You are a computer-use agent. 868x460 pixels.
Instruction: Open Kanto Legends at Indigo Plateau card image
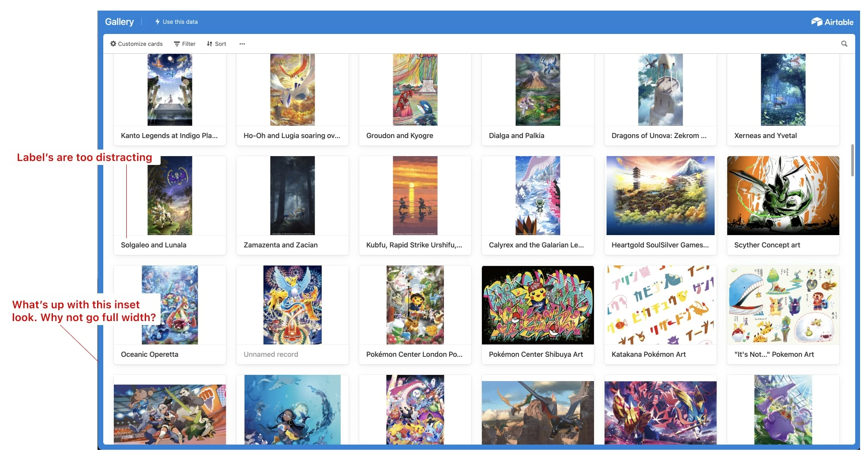[x=170, y=90]
